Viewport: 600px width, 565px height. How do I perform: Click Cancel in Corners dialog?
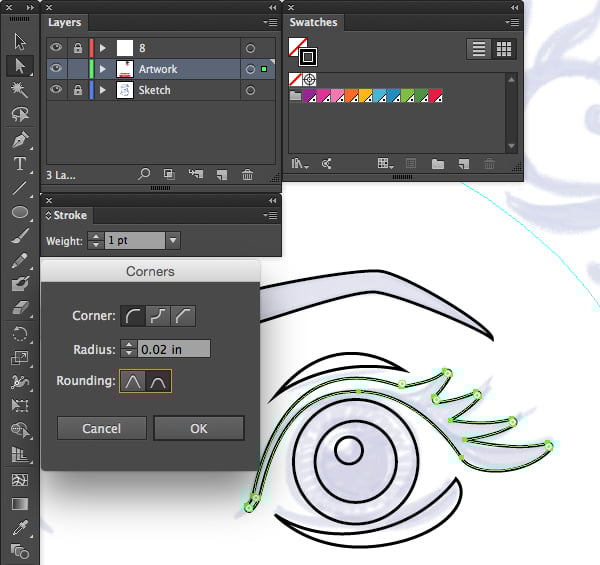point(102,428)
